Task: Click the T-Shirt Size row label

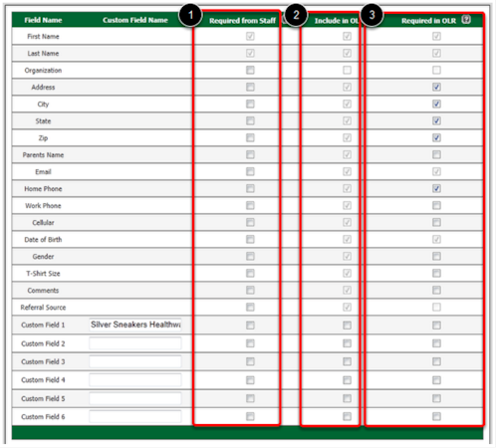Action: click(43, 274)
